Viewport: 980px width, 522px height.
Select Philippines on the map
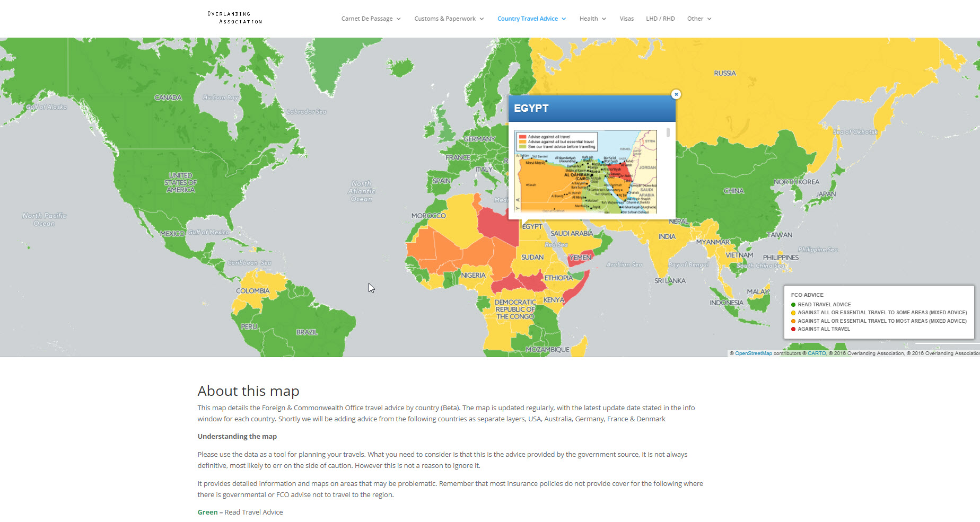(x=781, y=258)
